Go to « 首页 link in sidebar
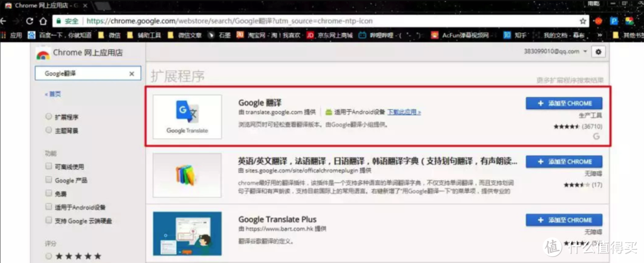The width and height of the screenshot is (644, 263). 52,94
